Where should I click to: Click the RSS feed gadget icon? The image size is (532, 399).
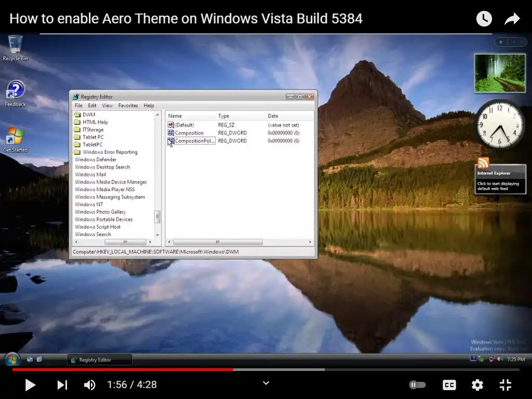483,163
